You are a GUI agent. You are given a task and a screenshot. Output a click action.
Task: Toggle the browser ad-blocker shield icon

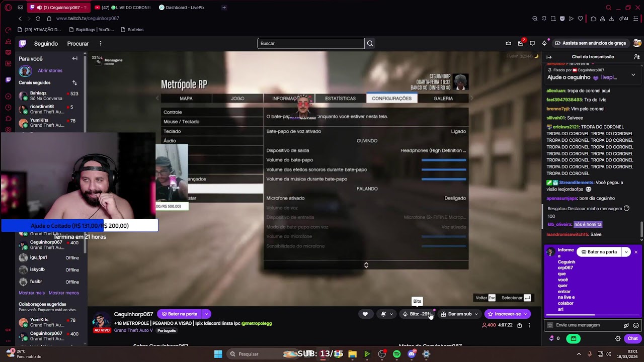(x=562, y=19)
